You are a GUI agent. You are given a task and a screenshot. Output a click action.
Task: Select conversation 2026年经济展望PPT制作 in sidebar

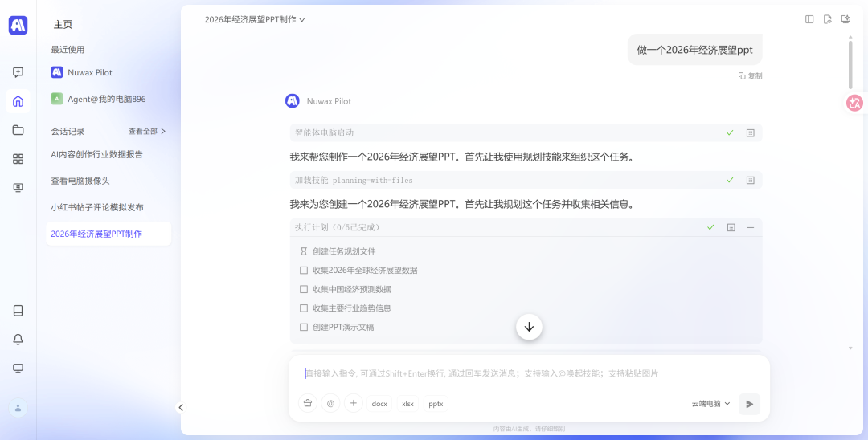coord(108,234)
